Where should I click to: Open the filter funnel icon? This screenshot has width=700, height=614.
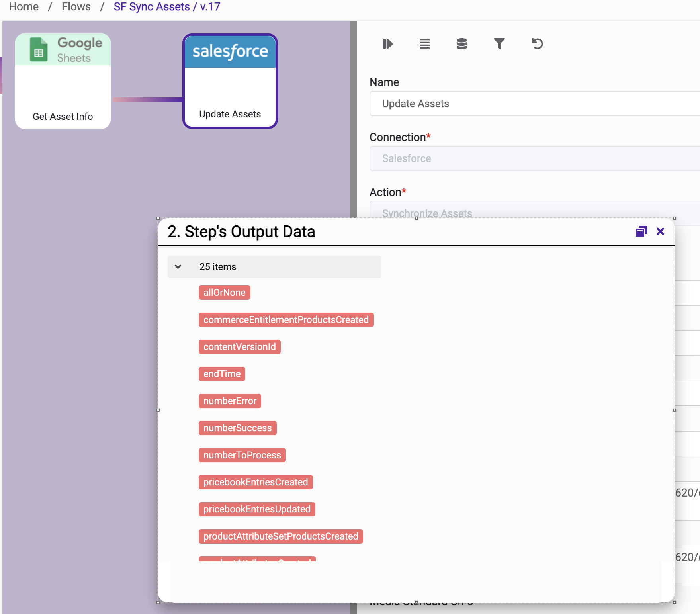(499, 44)
